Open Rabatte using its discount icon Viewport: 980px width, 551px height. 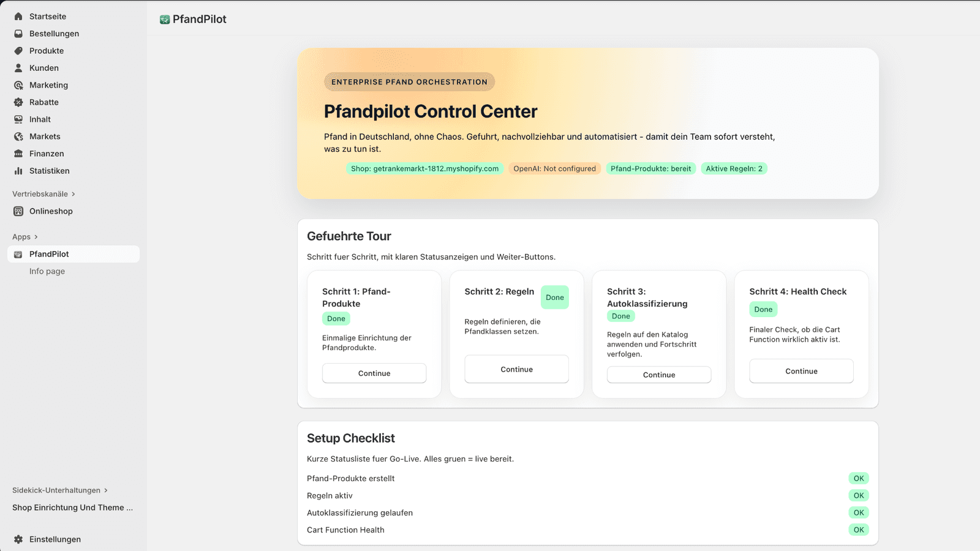(18, 102)
